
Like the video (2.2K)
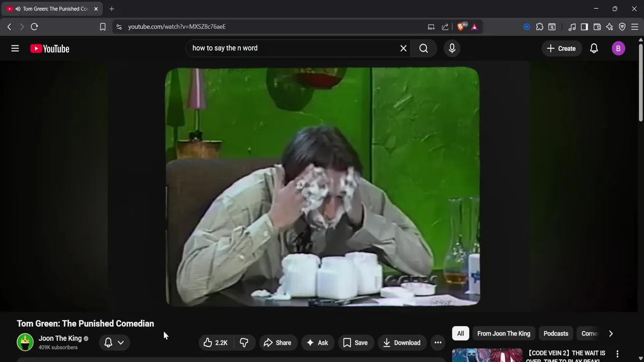[215, 342]
